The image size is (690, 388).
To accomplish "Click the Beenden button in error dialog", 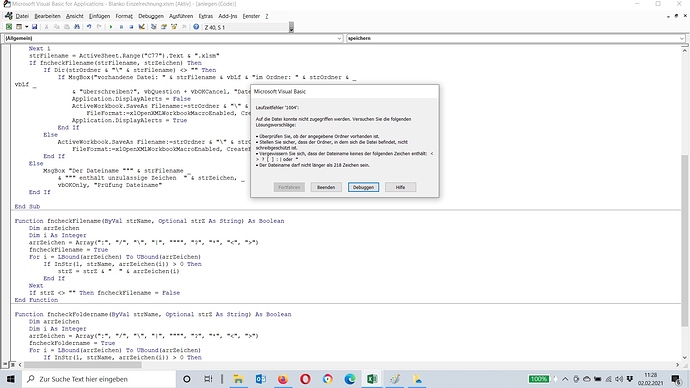I will click(x=326, y=187).
